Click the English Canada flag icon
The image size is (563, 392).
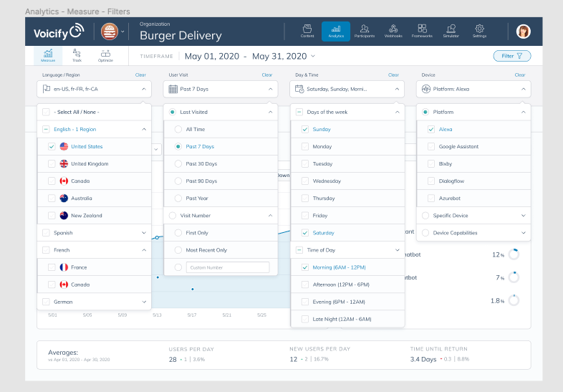coord(64,181)
